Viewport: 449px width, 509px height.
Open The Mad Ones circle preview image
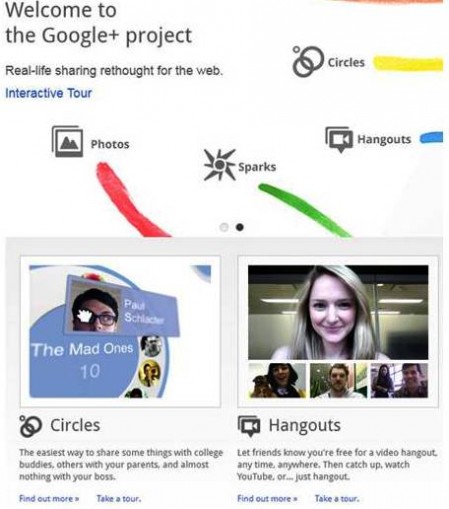point(120,331)
